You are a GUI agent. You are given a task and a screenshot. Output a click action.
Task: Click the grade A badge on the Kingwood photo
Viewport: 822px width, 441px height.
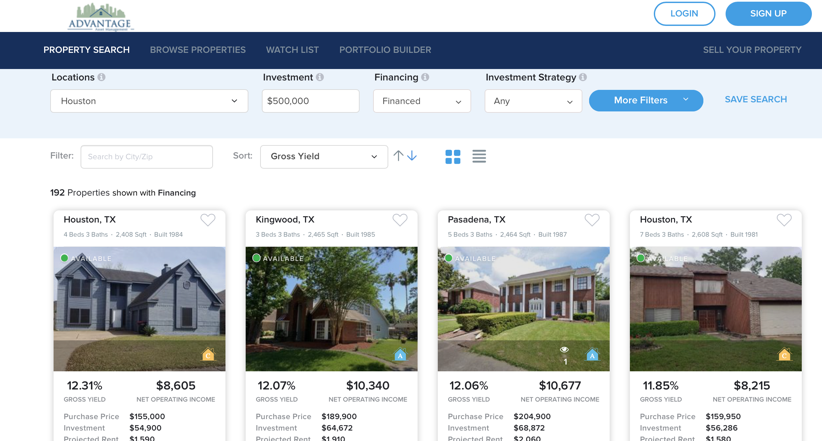pos(400,354)
